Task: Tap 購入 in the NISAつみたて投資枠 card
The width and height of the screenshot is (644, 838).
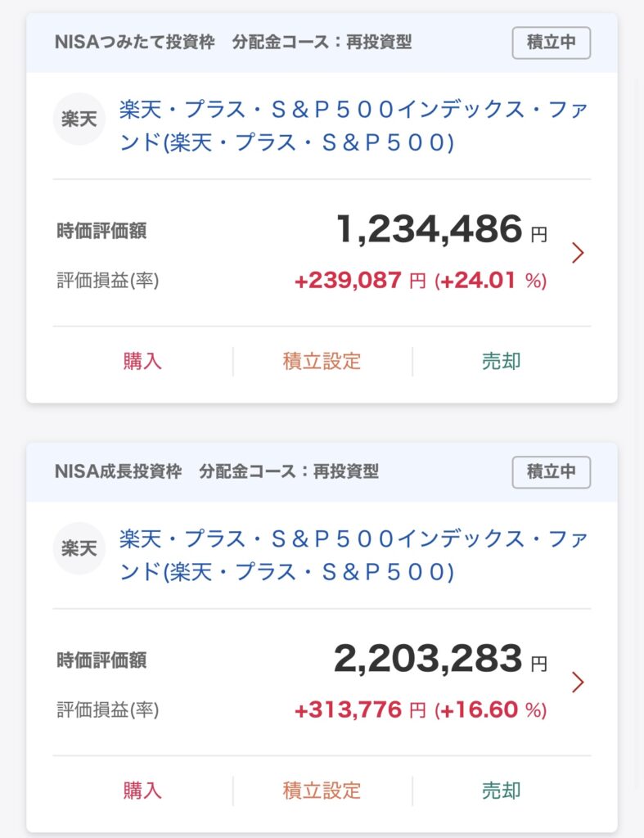Action: tap(143, 361)
